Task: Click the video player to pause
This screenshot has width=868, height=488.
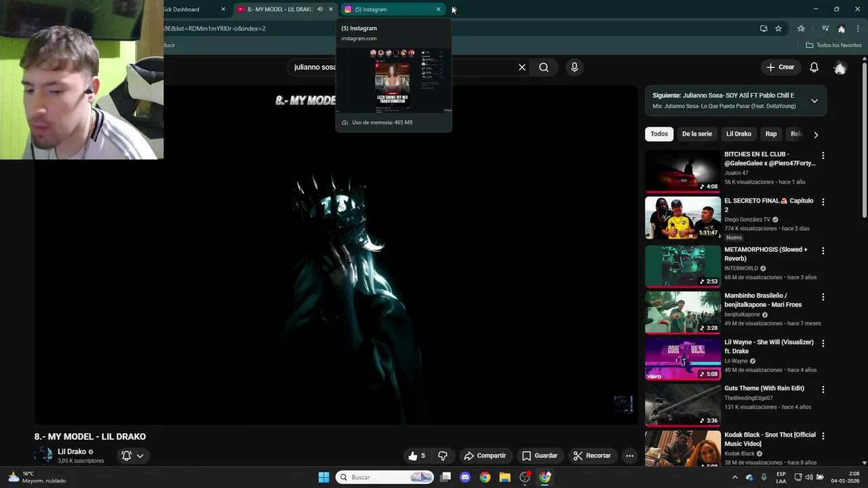Action: click(336, 254)
